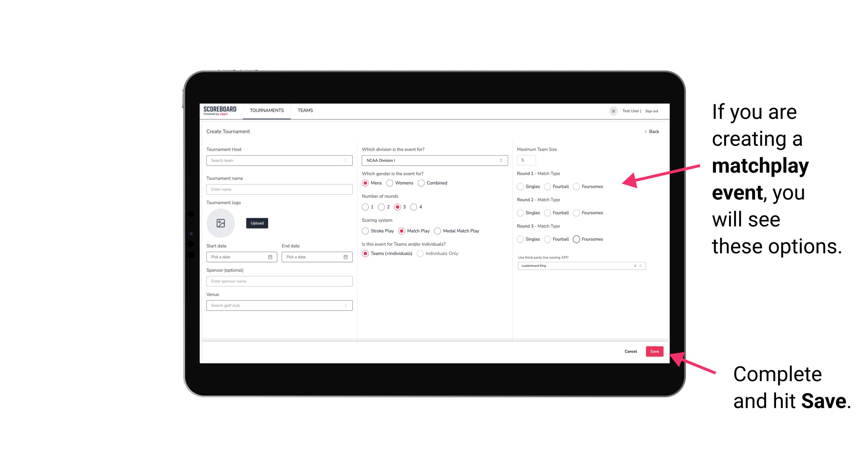The width and height of the screenshot is (868, 467).
Task: Click the Venue search dropdown icon
Action: pyautogui.click(x=345, y=305)
